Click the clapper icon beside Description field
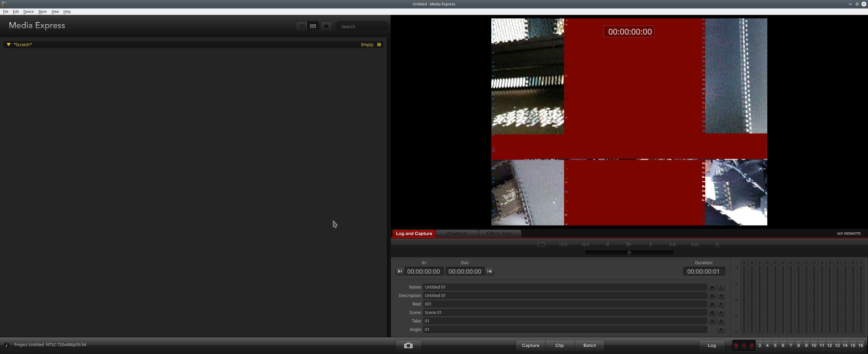The height and width of the screenshot is (354, 868). pyautogui.click(x=712, y=295)
